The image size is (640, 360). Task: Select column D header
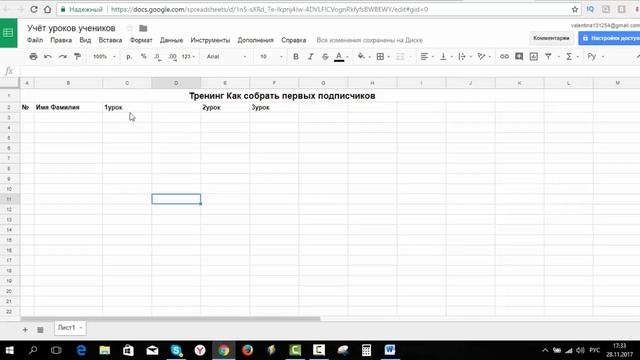pos(176,83)
